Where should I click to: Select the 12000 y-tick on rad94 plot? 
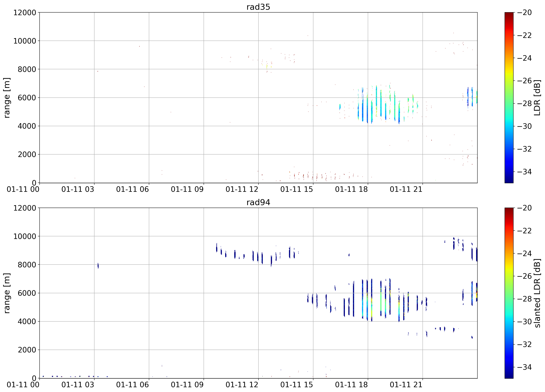pyautogui.click(x=25, y=208)
